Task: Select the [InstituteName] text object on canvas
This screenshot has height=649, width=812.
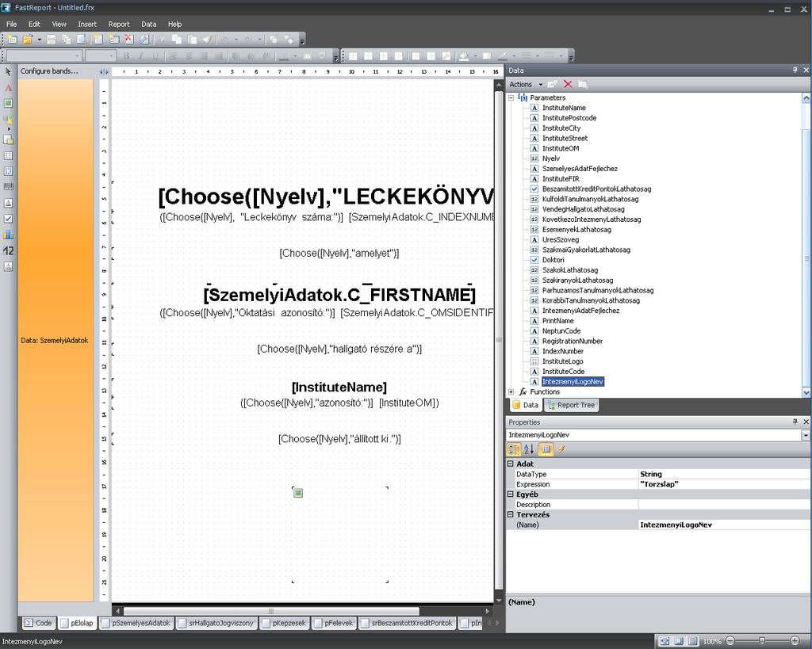Action: [x=339, y=387]
